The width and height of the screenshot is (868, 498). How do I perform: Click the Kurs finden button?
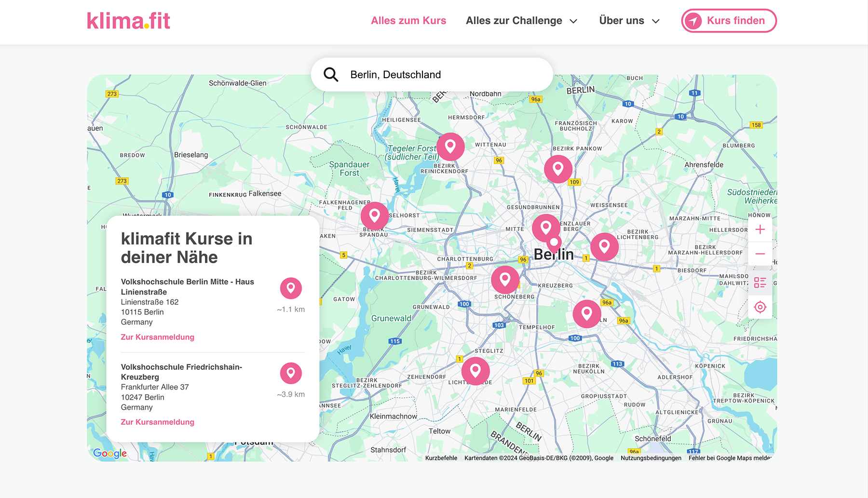click(x=729, y=21)
